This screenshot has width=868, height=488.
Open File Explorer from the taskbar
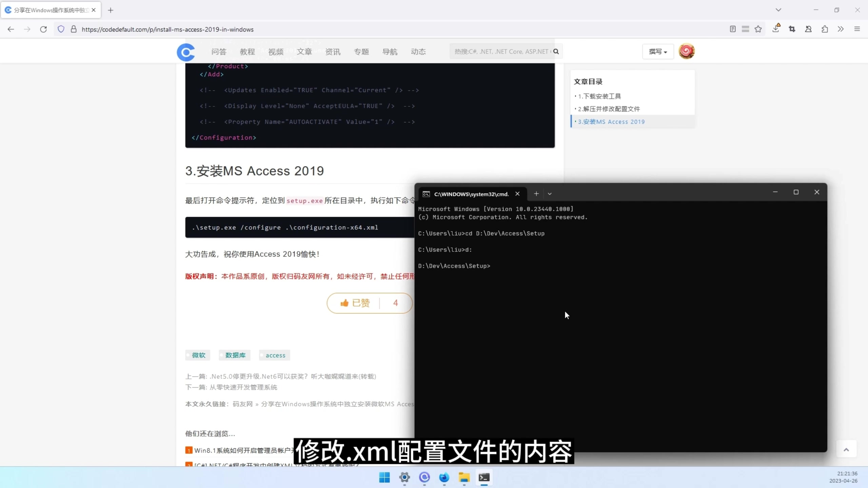464,477
